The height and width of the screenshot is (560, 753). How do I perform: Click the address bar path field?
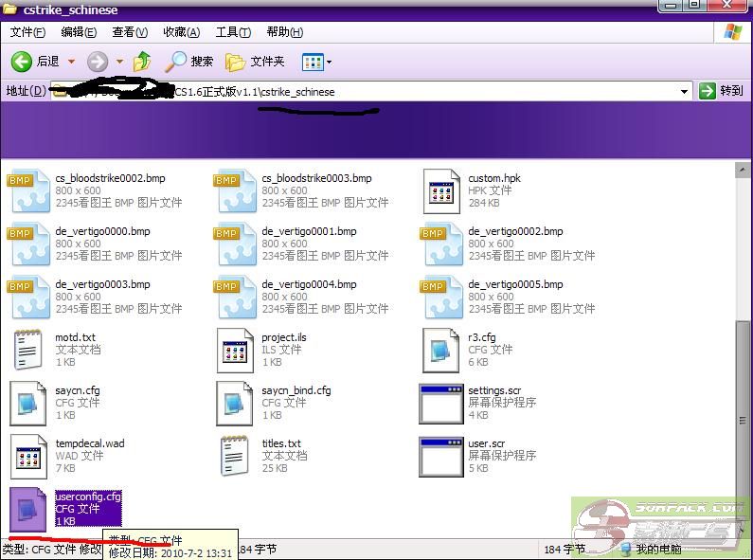[x=426, y=91]
